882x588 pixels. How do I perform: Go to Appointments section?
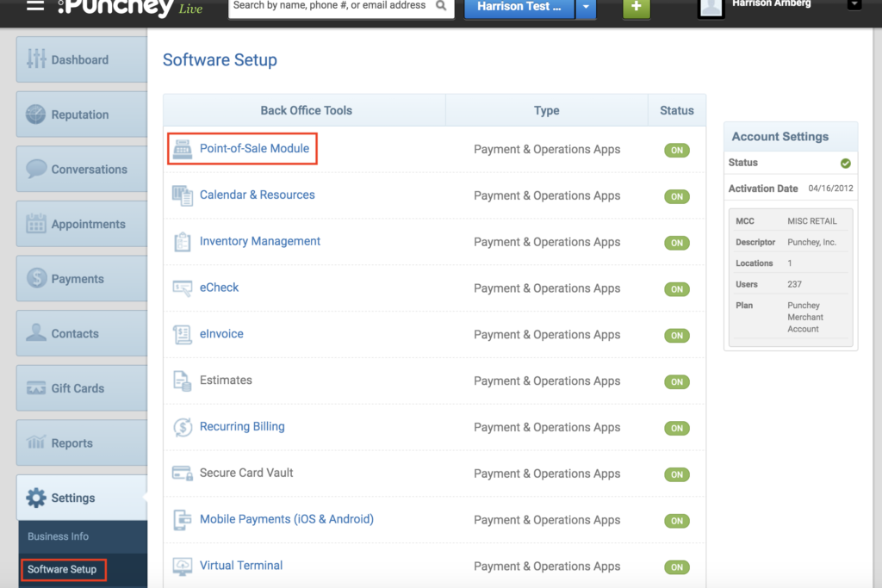(x=82, y=224)
